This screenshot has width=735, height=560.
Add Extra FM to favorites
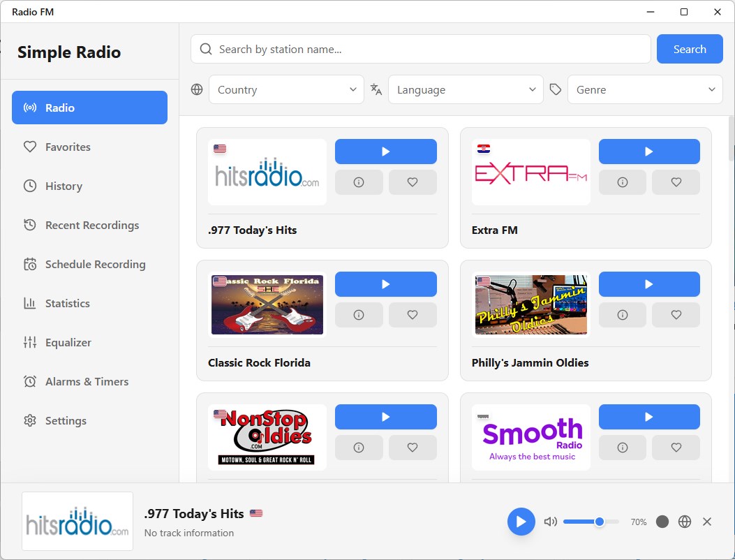pos(676,182)
